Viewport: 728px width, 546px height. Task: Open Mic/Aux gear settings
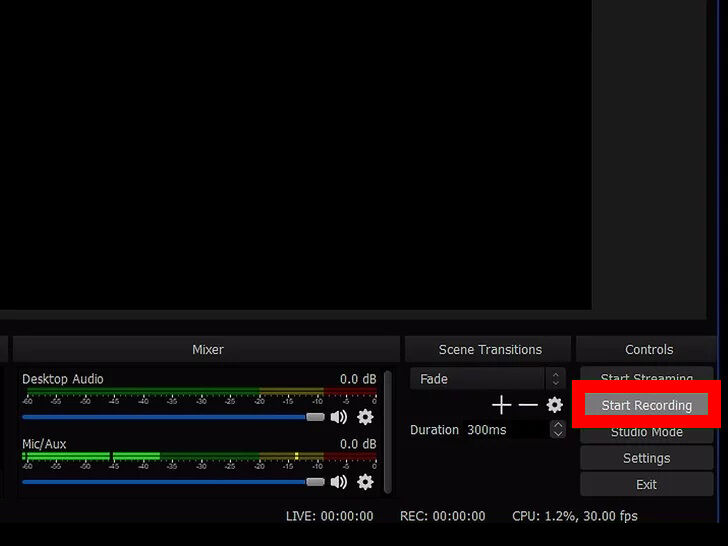365,482
